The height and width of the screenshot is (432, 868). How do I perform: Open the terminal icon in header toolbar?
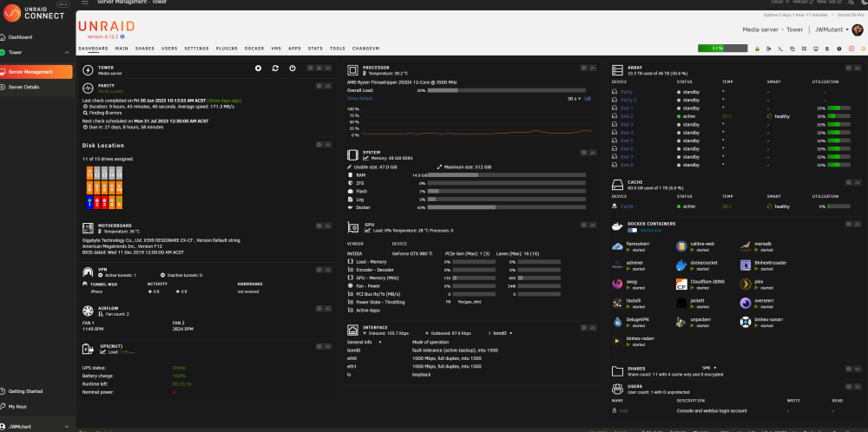[780, 49]
